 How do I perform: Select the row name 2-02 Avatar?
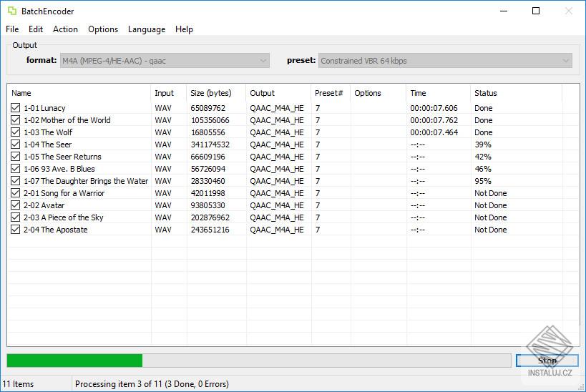[44, 205]
